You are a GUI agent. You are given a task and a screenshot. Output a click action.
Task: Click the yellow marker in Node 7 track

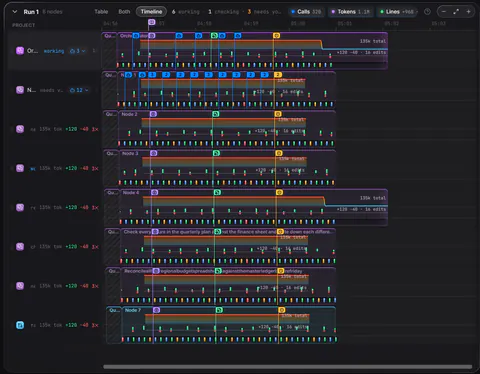(x=282, y=310)
